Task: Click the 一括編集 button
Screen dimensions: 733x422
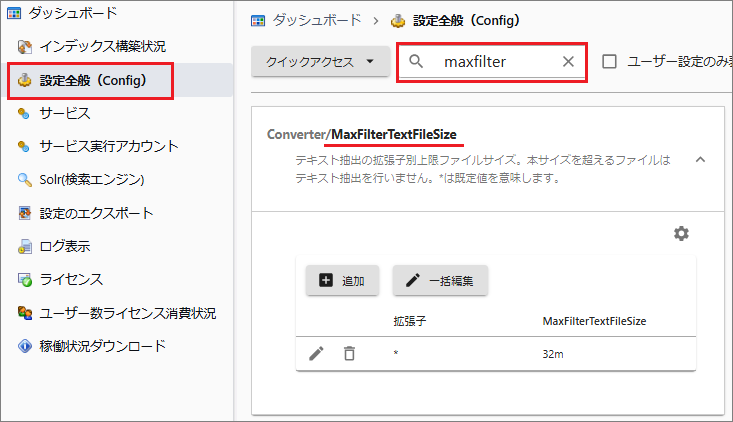Action: (440, 281)
